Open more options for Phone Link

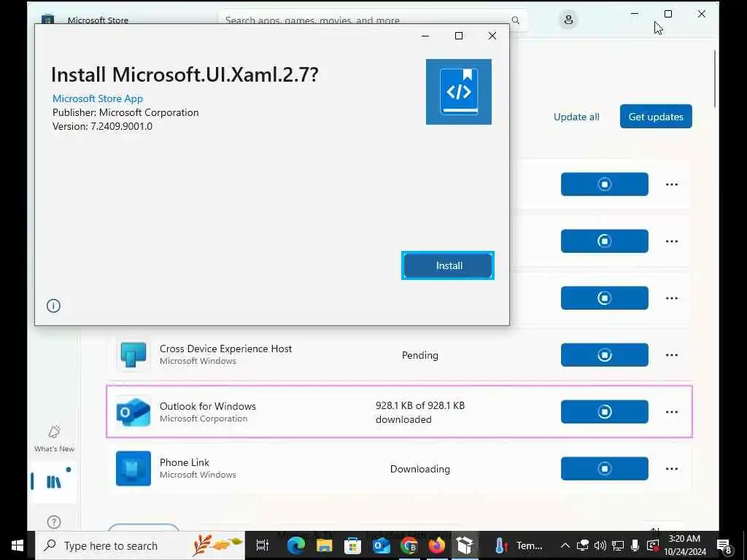[672, 469]
